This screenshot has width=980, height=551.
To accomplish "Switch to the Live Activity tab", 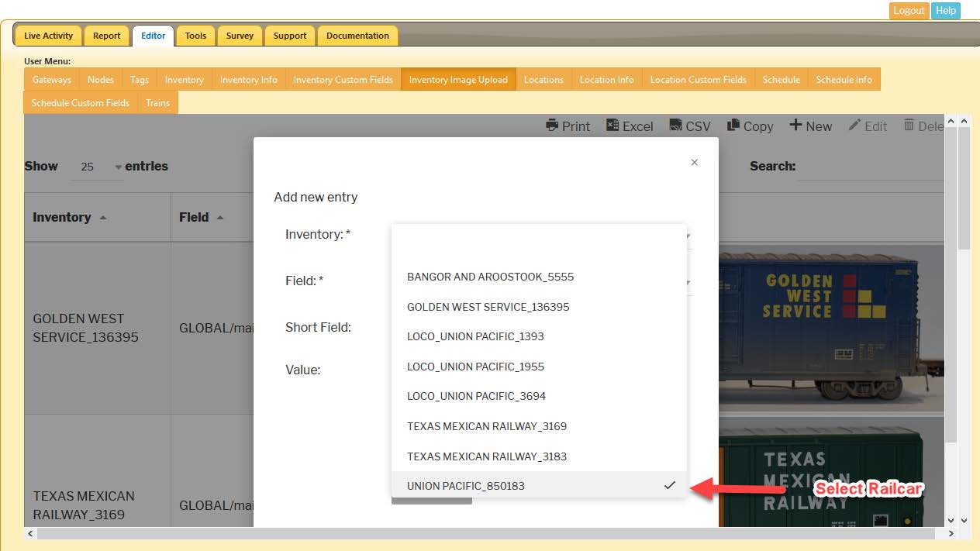I will 48,35.
